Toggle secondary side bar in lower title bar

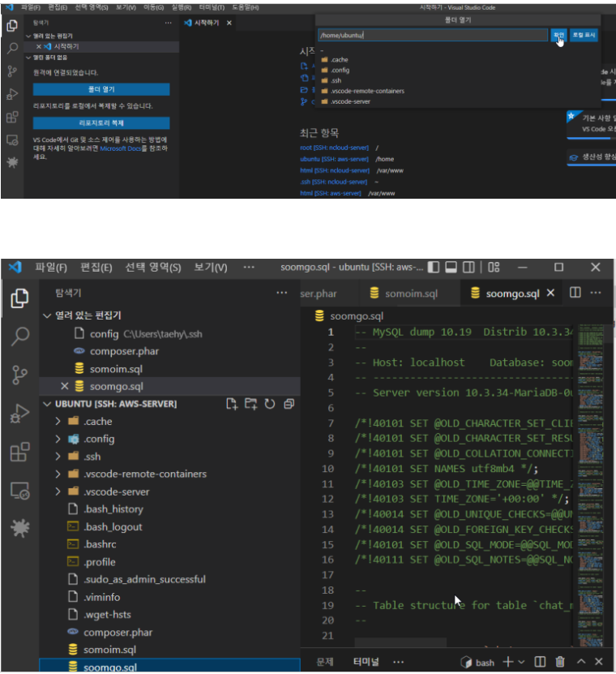pyautogui.click(x=468, y=267)
